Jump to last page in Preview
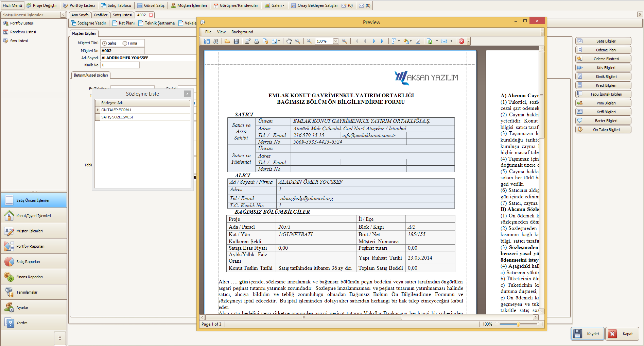644x346 pixels. 383,41
